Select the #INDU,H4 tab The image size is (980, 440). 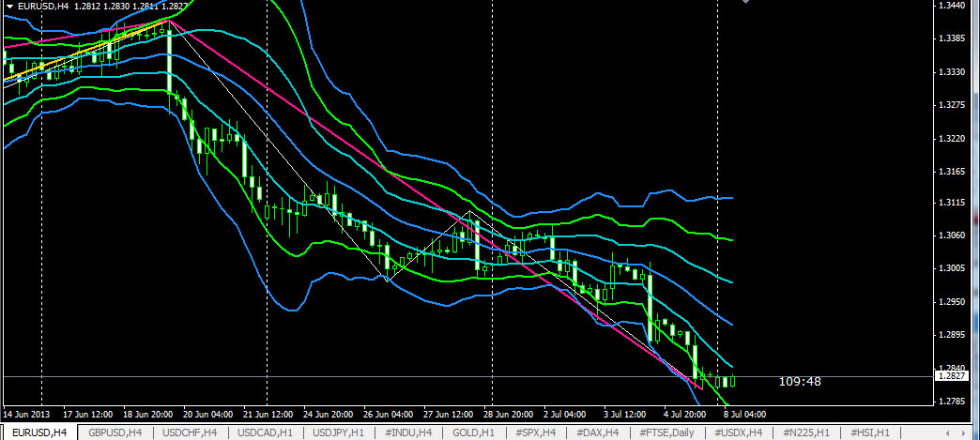(x=408, y=432)
